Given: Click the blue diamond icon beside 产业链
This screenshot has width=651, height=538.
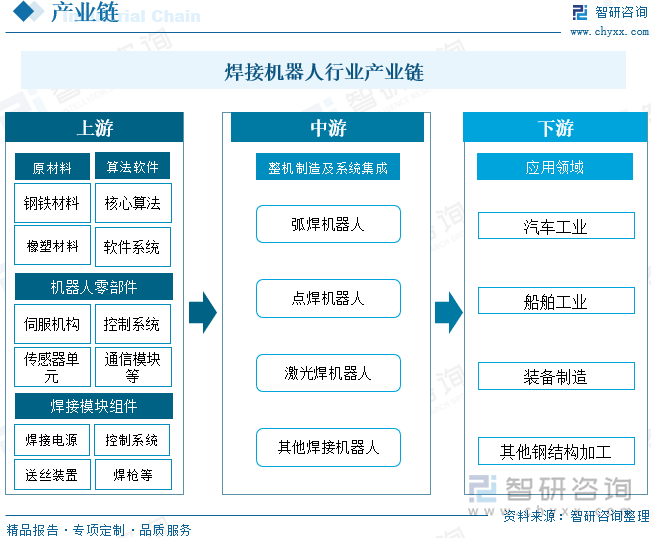Looking at the screenshot, I should coord(23,11).
